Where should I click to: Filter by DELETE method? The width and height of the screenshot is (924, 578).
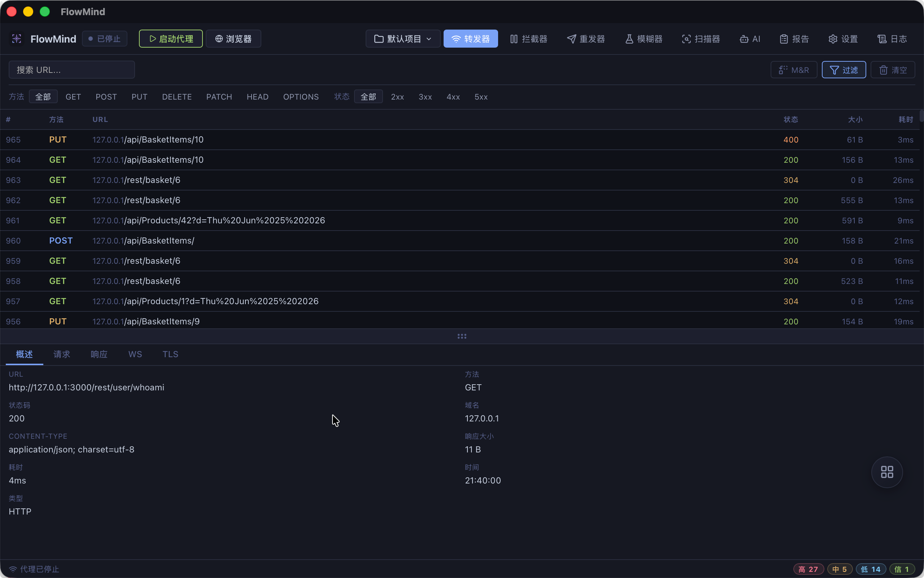pos(177,97)
